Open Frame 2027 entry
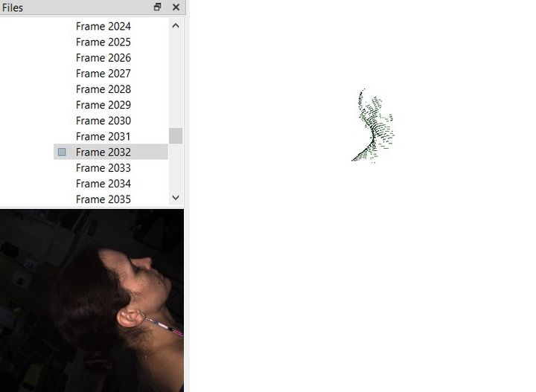Image resolution: width=536 pixels, height=392 pixels. [x=103, y=73]
